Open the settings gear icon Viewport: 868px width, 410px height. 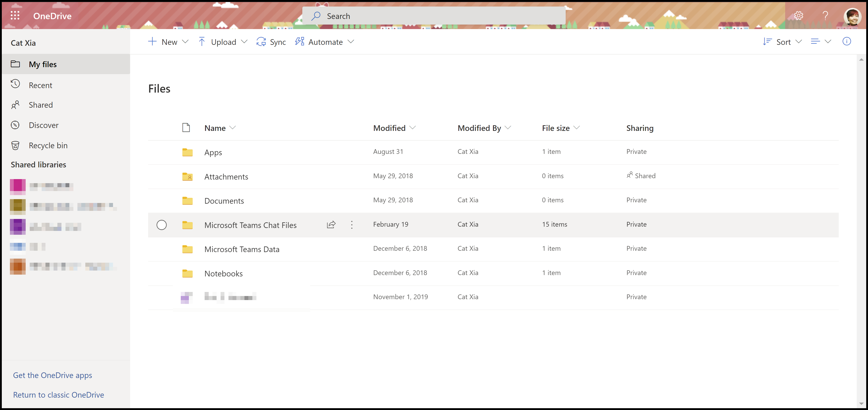point(798,16)
